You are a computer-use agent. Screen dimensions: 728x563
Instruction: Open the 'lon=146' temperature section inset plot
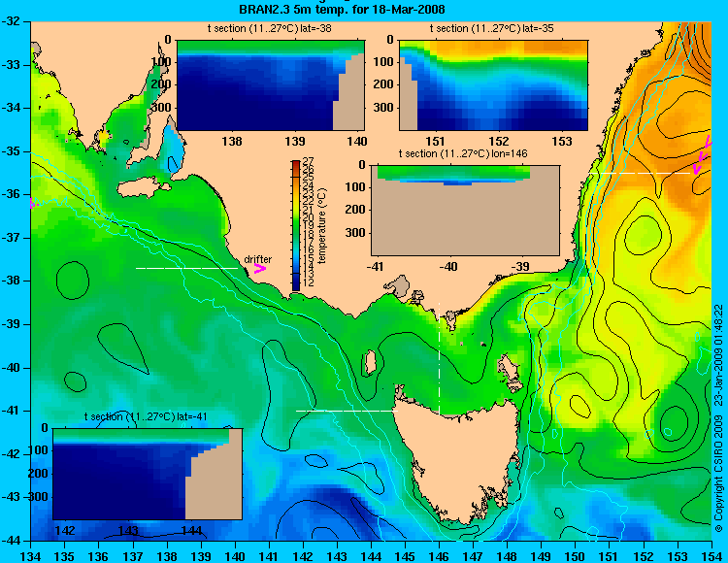click(x=465, y=210)
